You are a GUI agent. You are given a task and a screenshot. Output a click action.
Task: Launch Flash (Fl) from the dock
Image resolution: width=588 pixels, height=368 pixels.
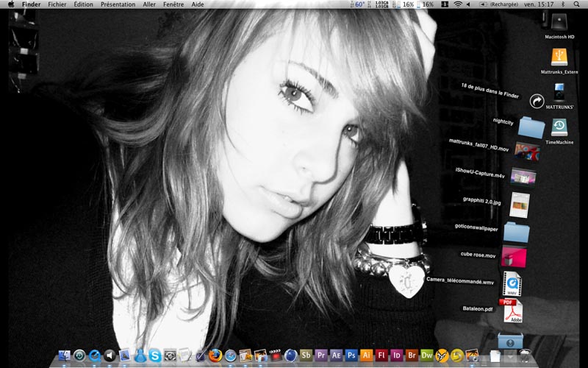pyautogui.click(x=381, y=355)
